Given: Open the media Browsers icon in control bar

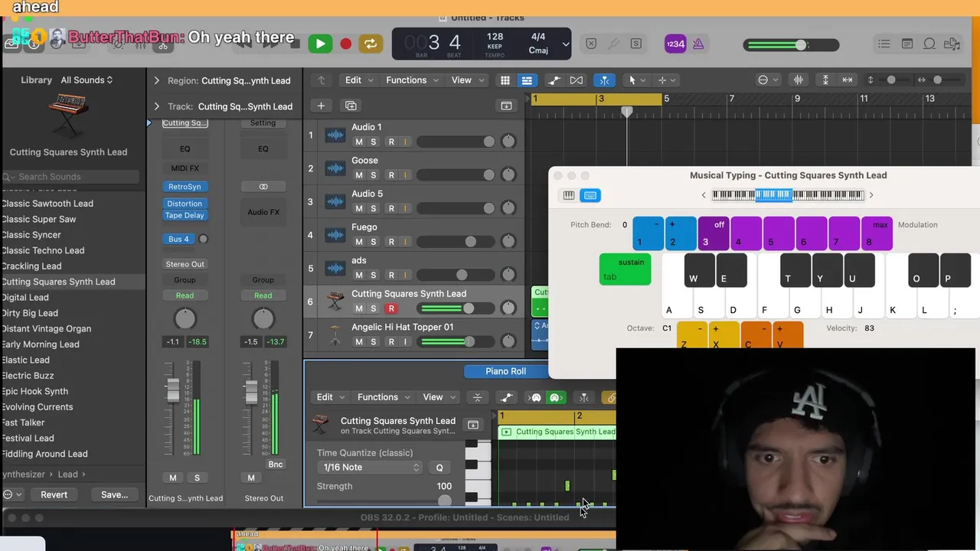Looking at the screenshot, I should (952, 44).
